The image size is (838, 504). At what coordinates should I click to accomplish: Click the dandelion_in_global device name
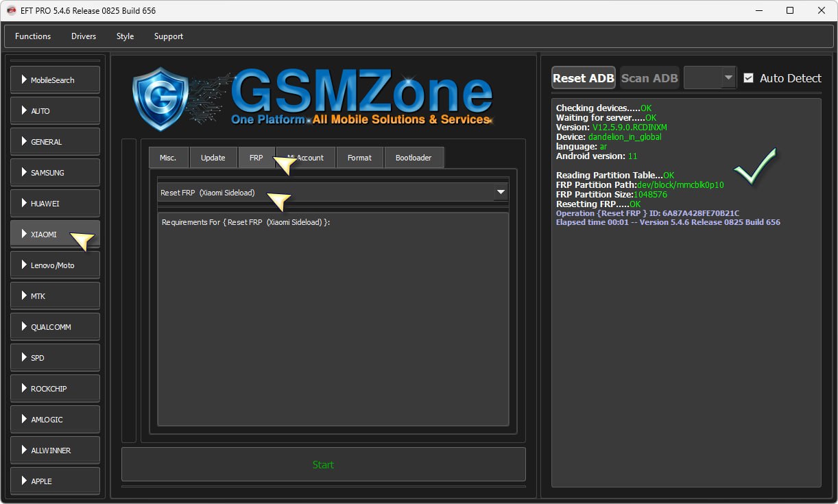tap(625, 136)
